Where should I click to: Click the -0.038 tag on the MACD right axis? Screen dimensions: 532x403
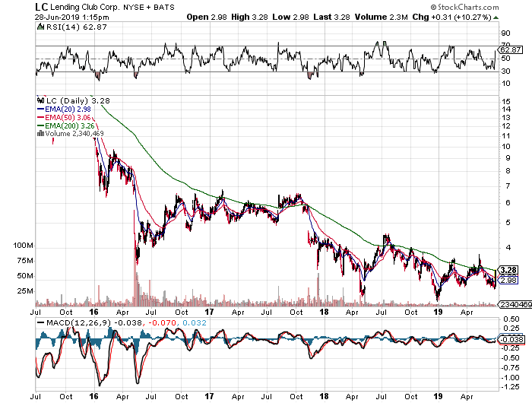click(x=512, y=340)
